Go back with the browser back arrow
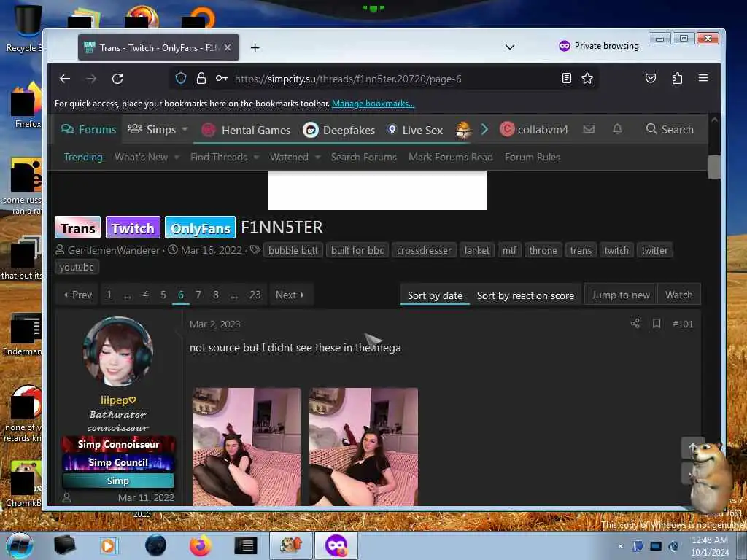Viewport: 747px width, 560px height. [x=65, y=79]
